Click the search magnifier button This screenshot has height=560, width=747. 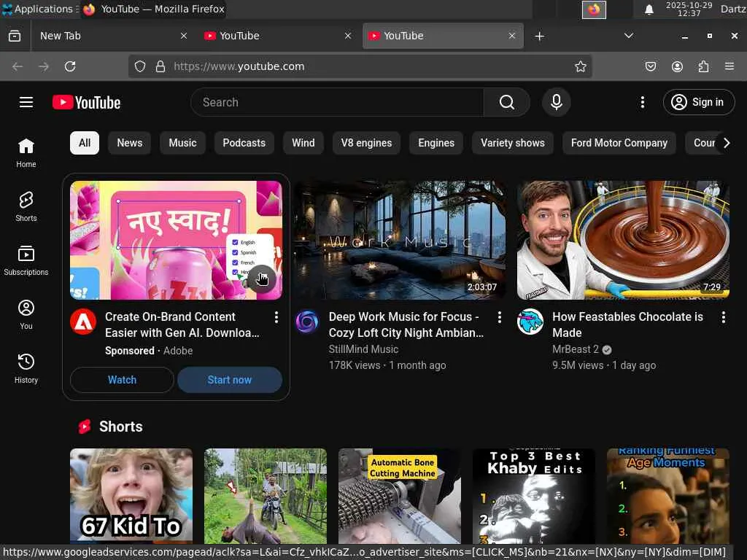(x=506, y=102)
